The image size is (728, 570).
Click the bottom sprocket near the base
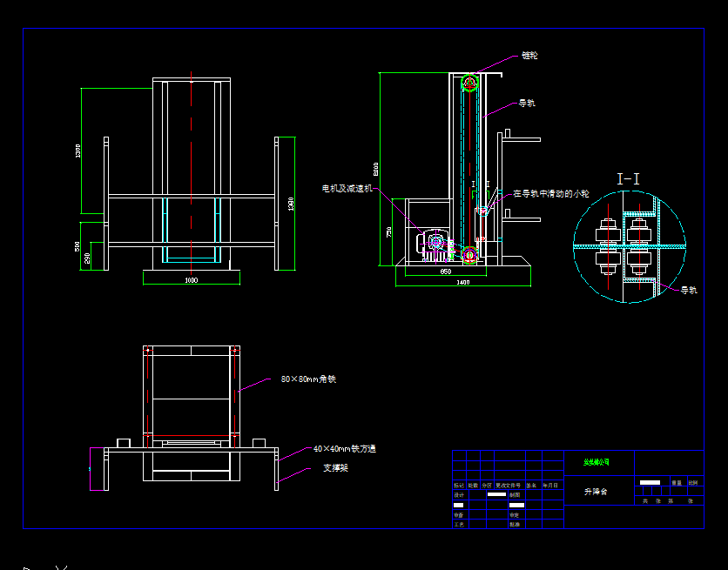(x=470, y=255)
